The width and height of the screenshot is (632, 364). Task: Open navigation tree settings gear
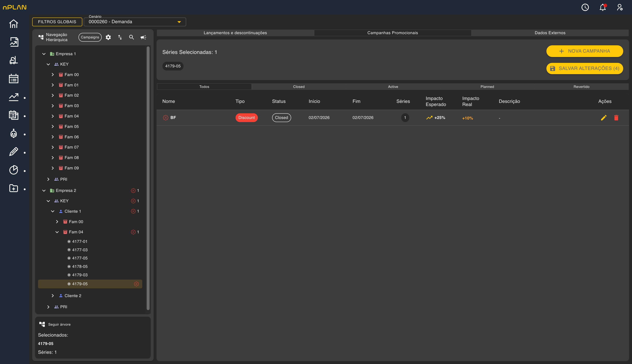click(108, 37)
